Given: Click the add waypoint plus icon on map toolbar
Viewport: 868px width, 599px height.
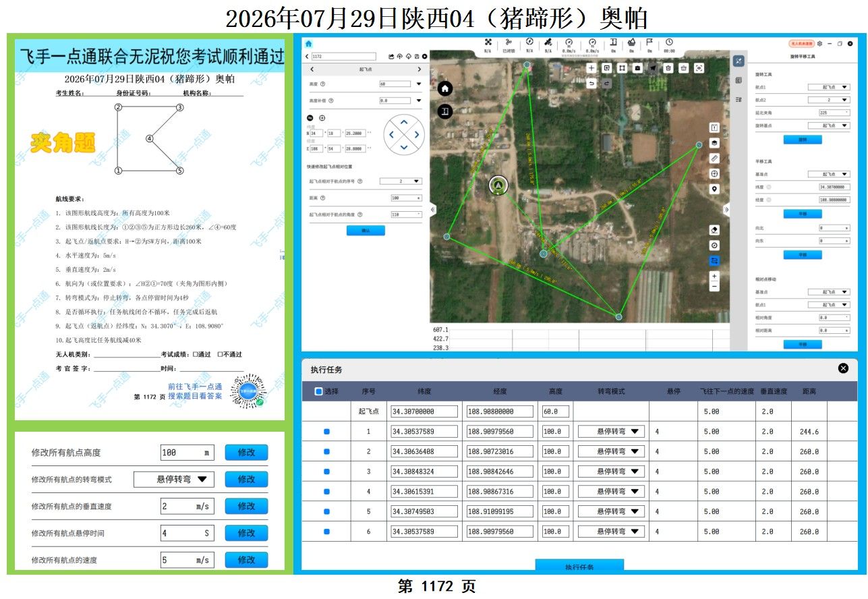Looking at the screenshot, I should pyautogui.click(x=591, y=68).
